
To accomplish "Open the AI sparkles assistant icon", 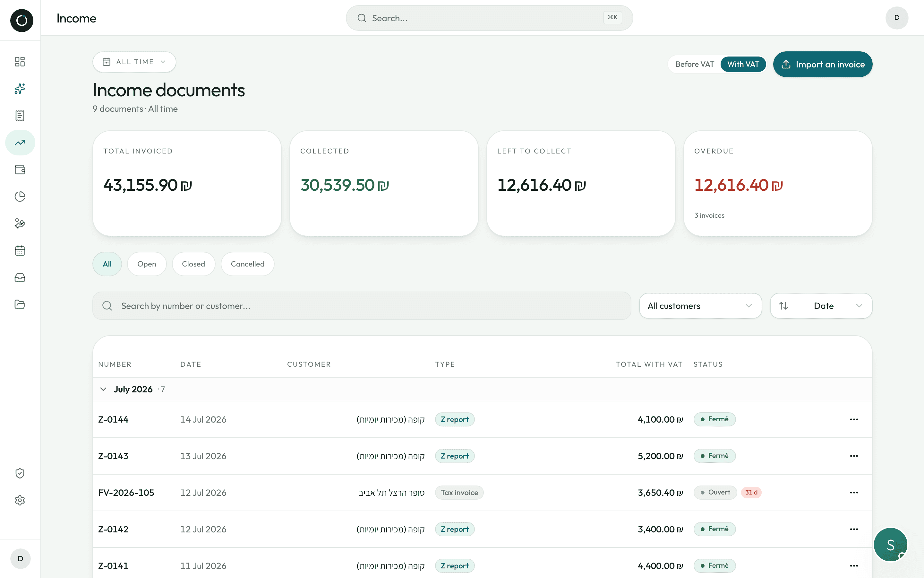I will coord(20,89).
